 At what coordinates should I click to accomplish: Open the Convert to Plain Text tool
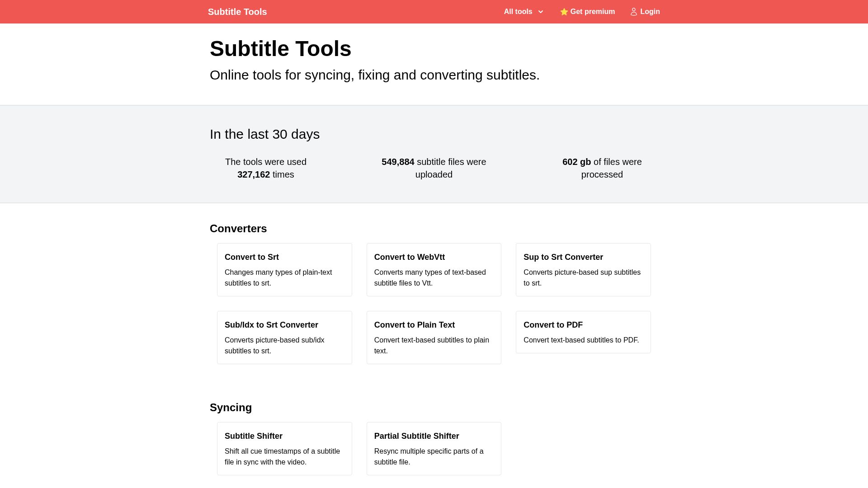tap(434, 338)
